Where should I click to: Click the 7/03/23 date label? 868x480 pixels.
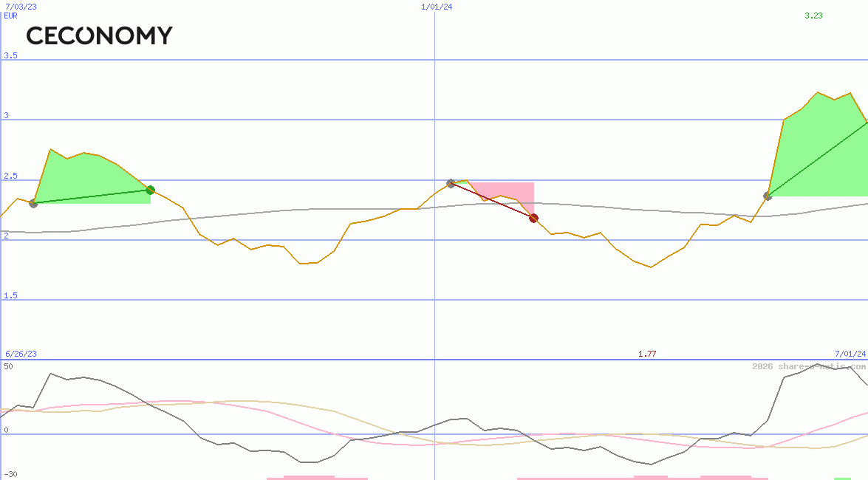point(21,7)
